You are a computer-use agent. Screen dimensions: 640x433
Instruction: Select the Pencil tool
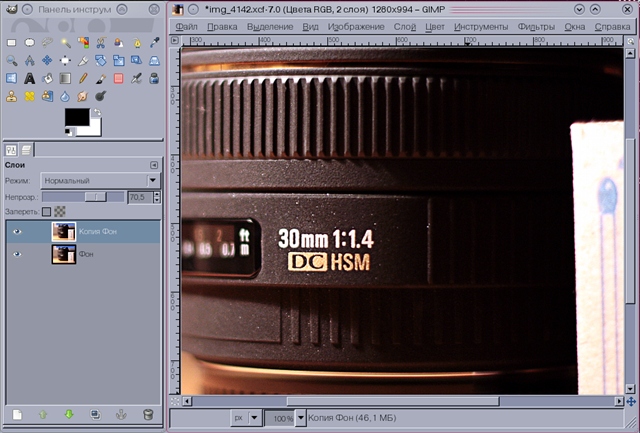click(x=83, y=78)
